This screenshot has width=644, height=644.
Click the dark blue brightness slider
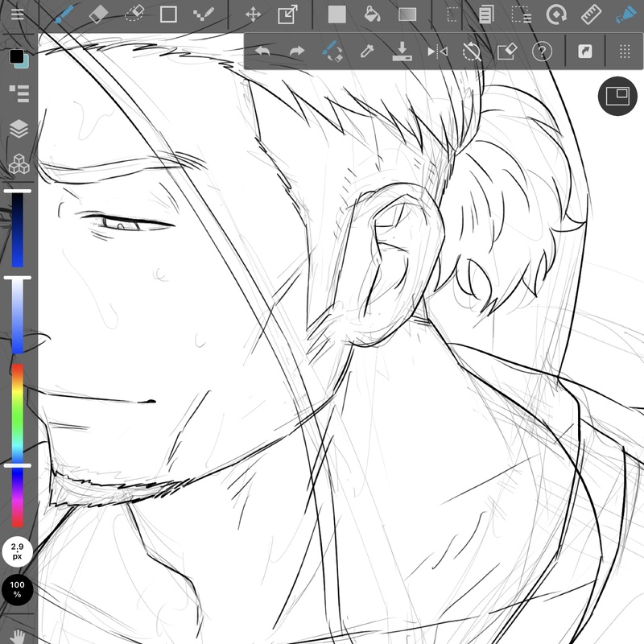[17, 230]
